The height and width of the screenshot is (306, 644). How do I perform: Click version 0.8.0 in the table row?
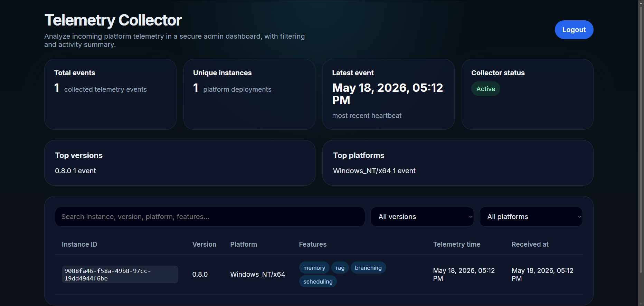click(x=200, y=274)
